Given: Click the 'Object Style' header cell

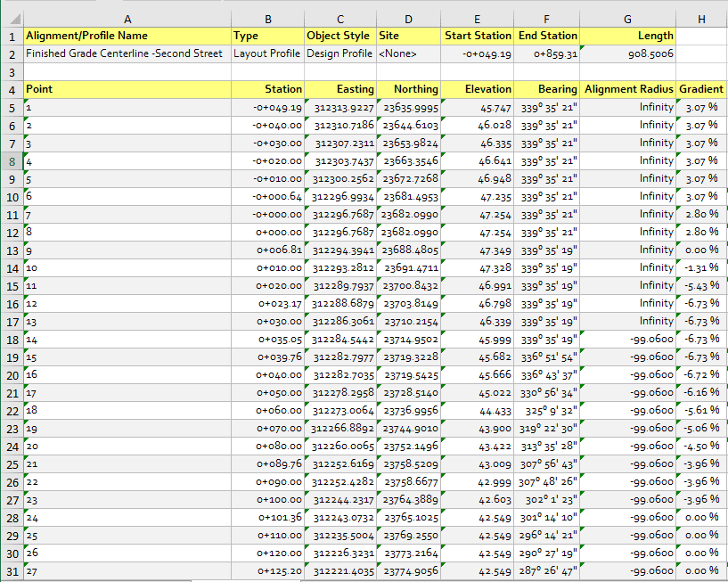Looking at the screenshot, I should coord(340,37).
